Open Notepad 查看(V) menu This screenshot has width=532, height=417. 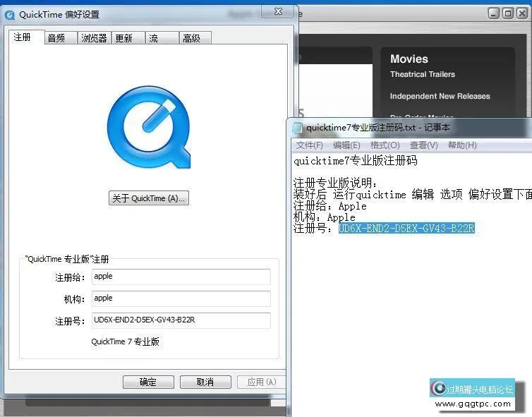pos(424,145)
